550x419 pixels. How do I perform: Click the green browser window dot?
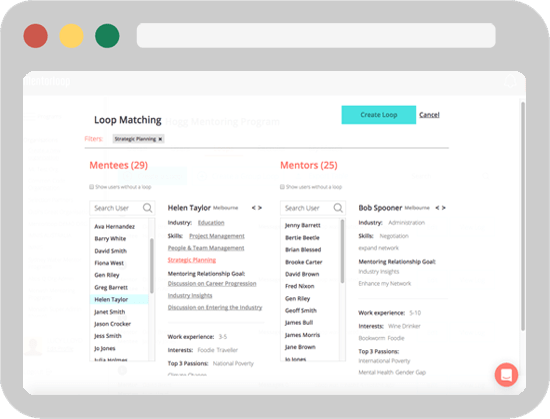click(107, 36)
